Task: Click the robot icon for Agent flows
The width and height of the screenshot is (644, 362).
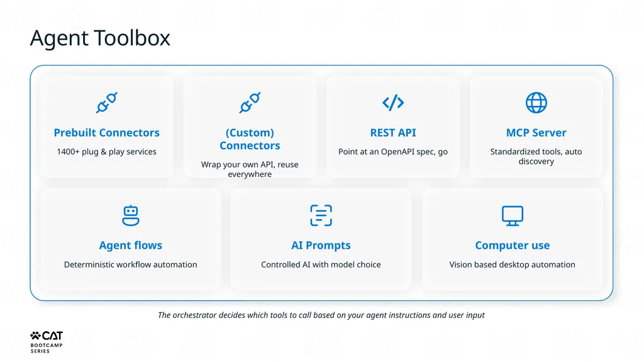Action: [131, 215]
